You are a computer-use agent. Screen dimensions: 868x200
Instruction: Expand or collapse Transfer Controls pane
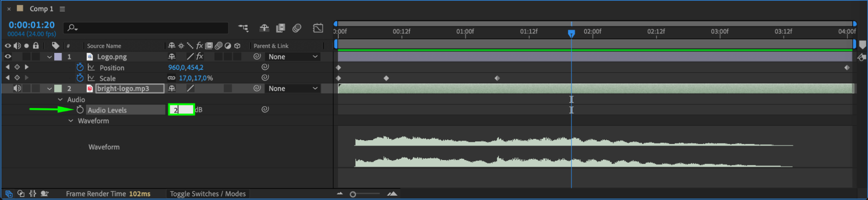[21, 194]
